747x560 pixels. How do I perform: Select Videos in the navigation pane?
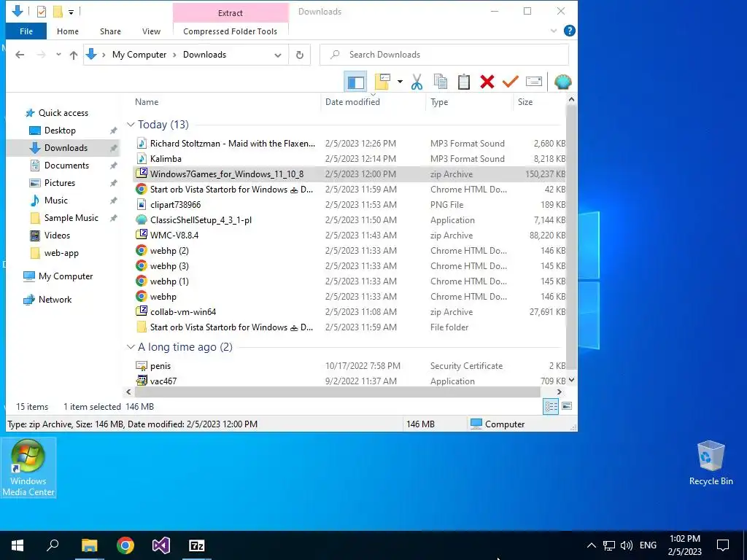coord(57,236)
